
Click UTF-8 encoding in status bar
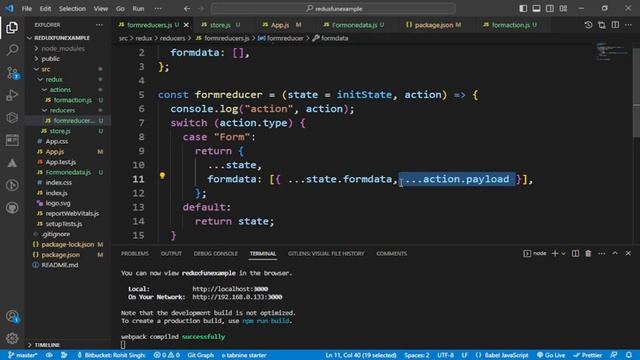pos(445,355)
